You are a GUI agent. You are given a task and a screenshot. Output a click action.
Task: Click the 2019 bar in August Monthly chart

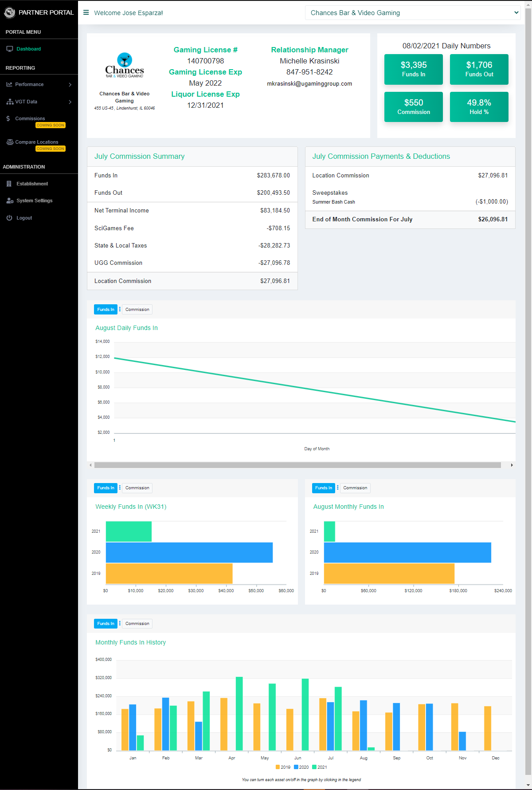click(x=389, y=574)
